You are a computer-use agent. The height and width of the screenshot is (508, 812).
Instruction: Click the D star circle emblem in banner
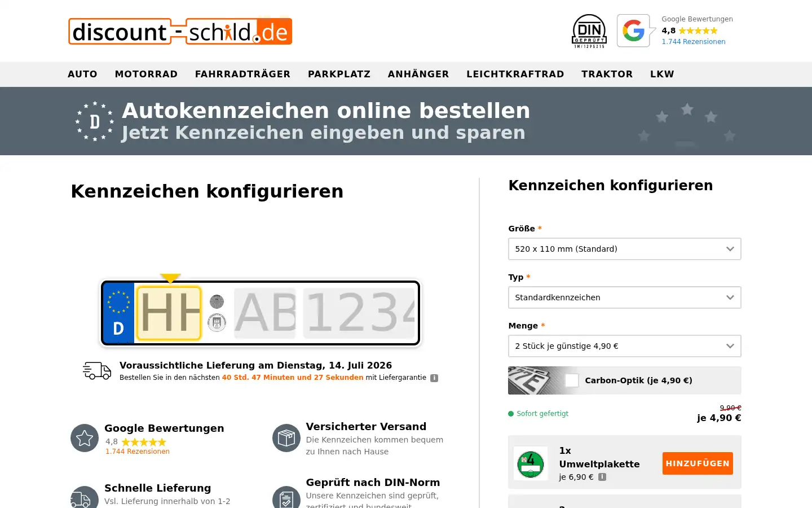pyautogui.click(x=95, y=121)
